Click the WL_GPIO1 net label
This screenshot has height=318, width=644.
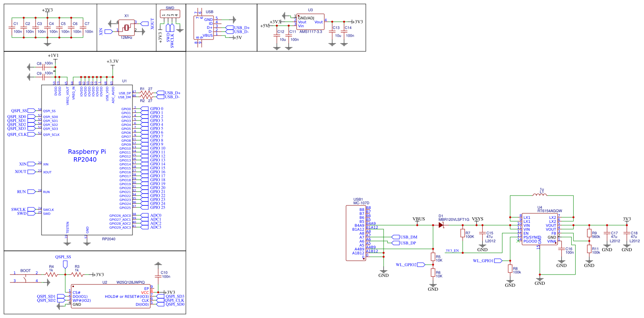click(483, 261)
